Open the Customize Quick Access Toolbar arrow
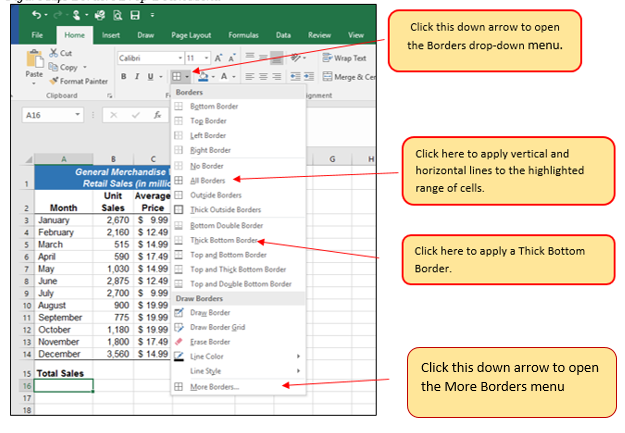This screenshot has width=625, height=433. pos(152,15)
